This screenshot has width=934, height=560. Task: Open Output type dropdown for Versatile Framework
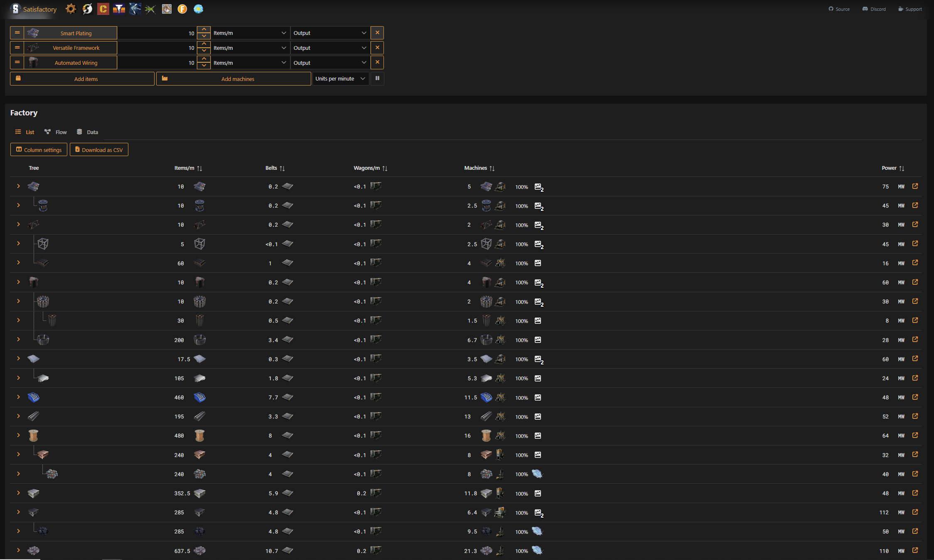330,48
